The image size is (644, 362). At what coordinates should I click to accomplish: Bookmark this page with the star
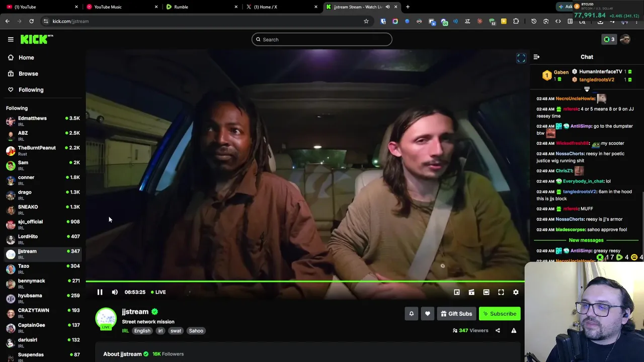pyautogui.click(x=366, y=21)
